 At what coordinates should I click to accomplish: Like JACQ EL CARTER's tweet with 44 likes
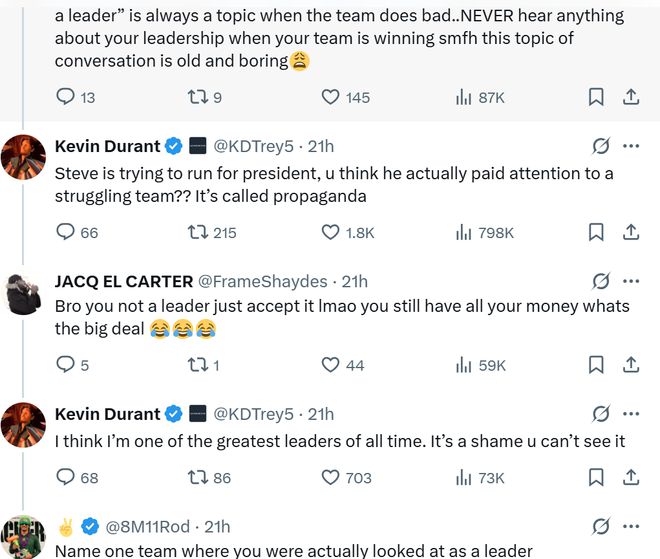331,365
